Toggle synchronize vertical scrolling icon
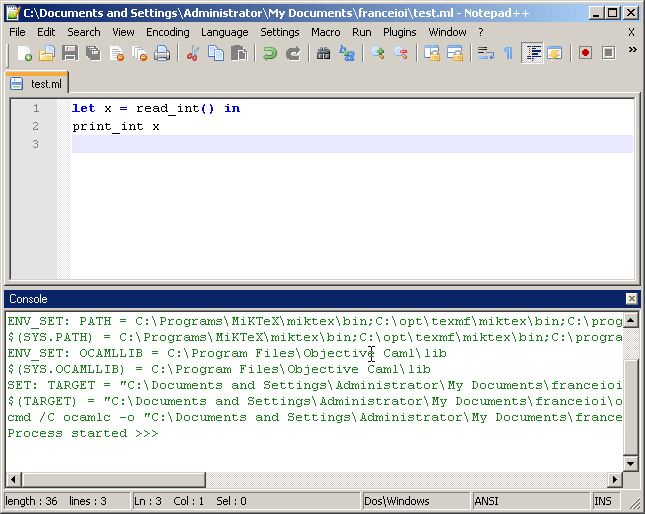This screenshot has width=645, height=514. point(432,53)
